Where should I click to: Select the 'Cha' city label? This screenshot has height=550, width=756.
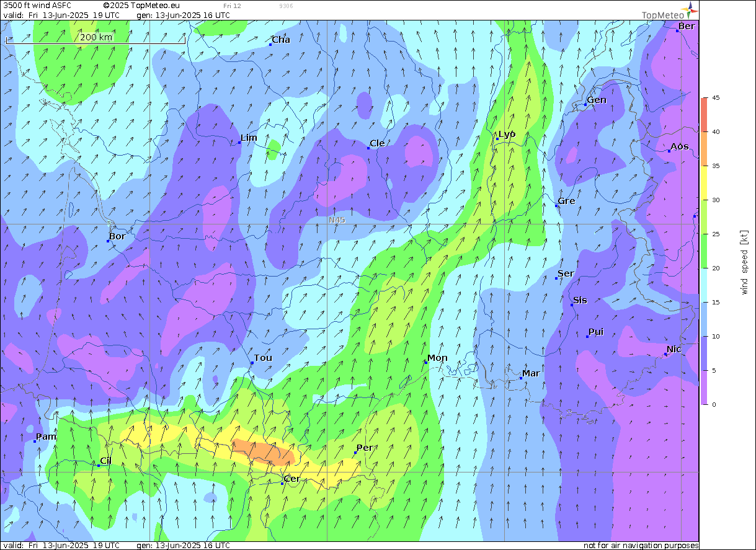281,40
